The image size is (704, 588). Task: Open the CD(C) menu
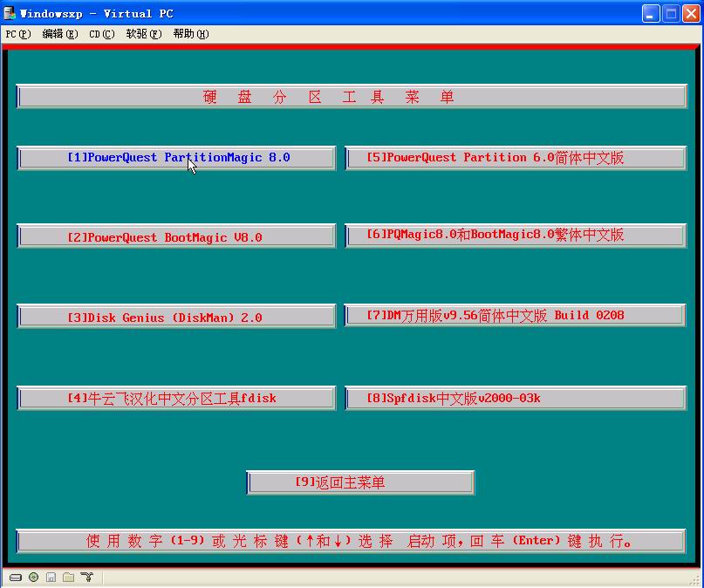click(x=102, y=34)
